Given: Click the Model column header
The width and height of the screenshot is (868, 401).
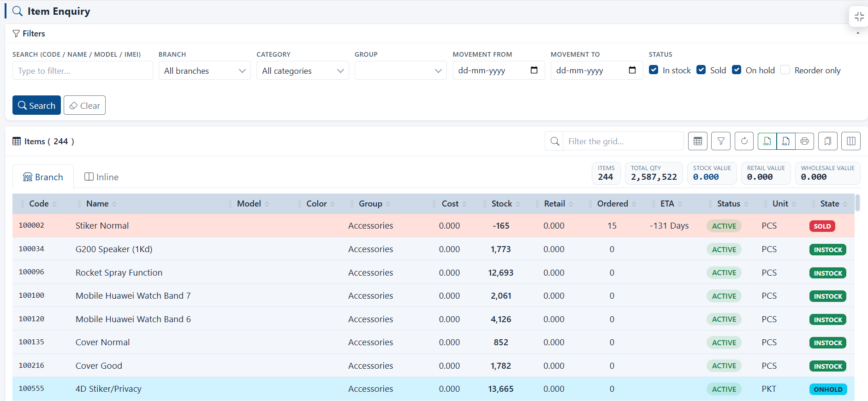Looking at the screenshot, I should click(x=249, y=204).
